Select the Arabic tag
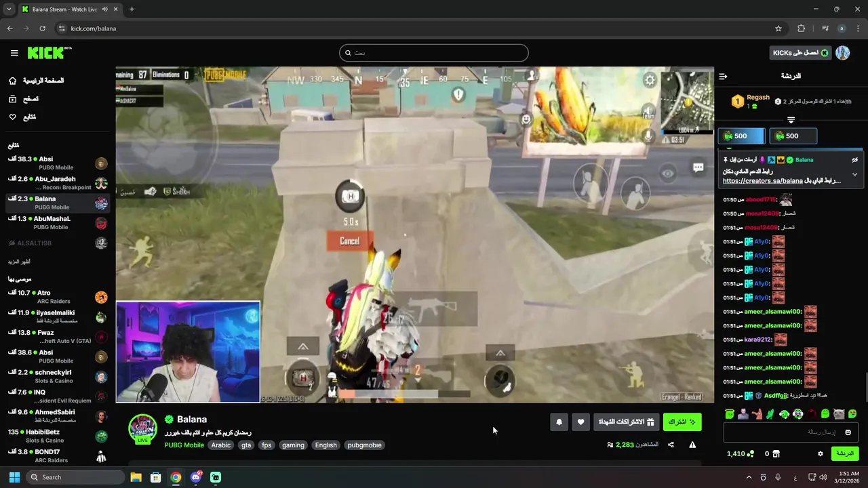The image size is (868, 488). click(x=221, y=445)
